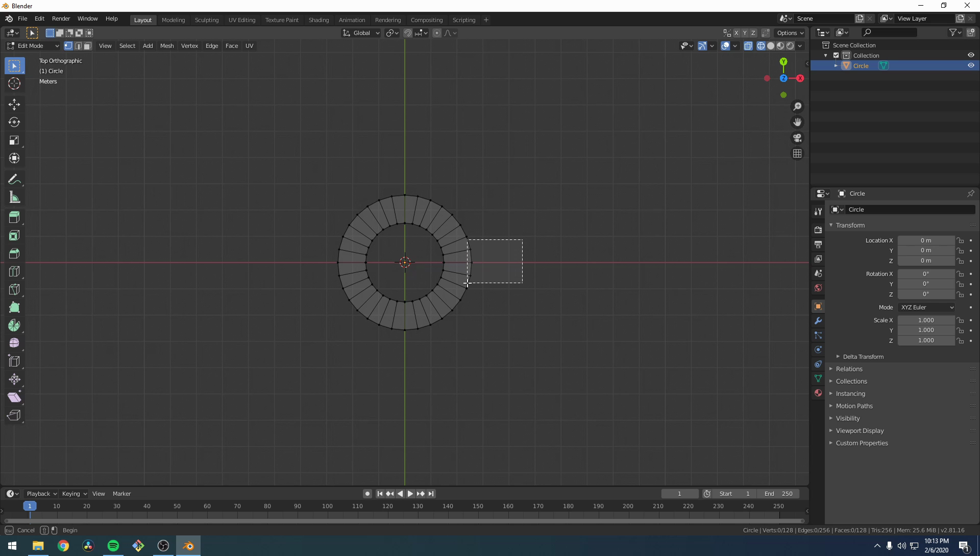Click the Scale X value field

click(926, 320)
